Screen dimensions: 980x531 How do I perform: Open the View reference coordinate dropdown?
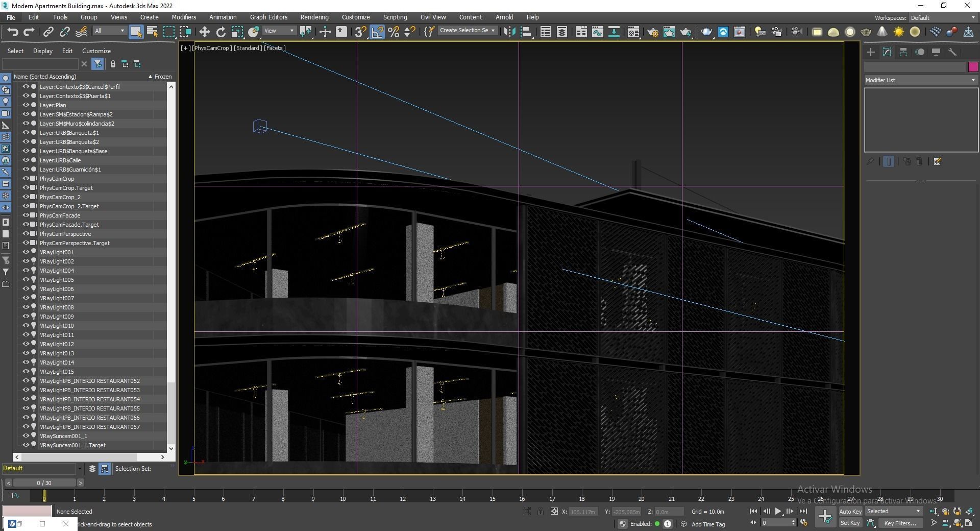pos(279,31)
